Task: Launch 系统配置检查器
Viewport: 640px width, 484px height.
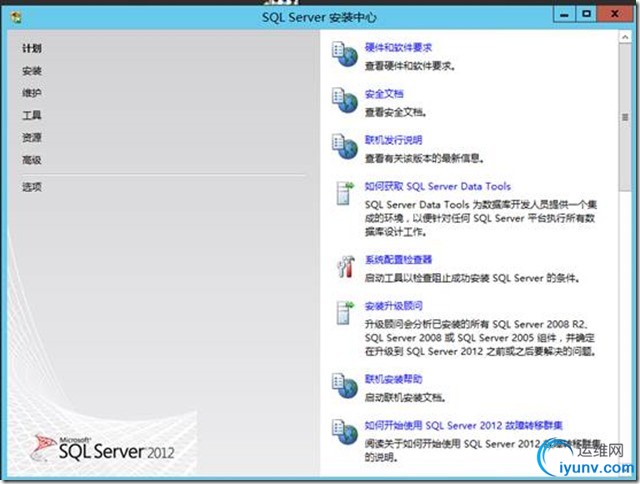Action: click(398, 260)
